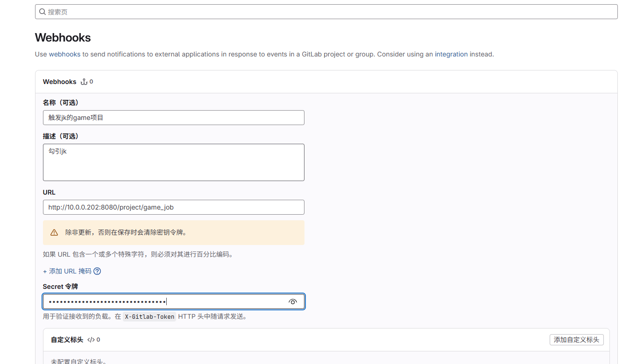Image resolution: width=630 pixels, height=364 pixels.
Task: Edit the 名称 name field
Action: pos(173,118)
